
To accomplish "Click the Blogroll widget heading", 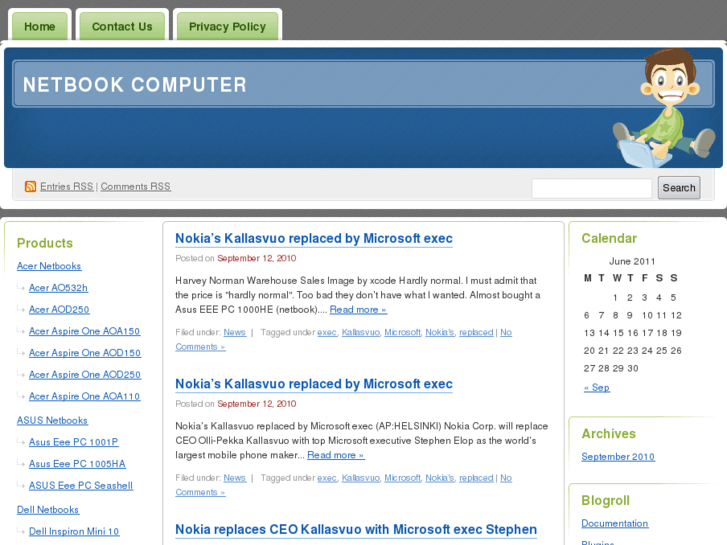I will (x=606, y=500).
